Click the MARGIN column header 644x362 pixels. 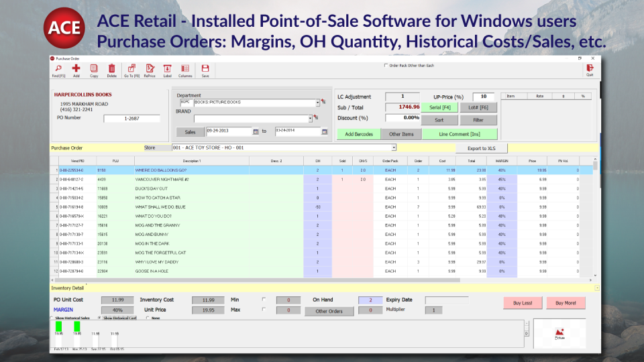(502, 161)
